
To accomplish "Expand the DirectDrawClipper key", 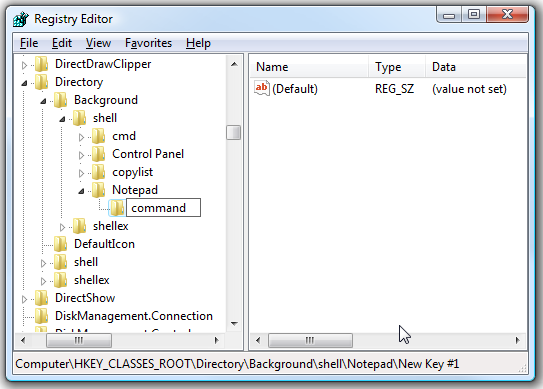I will pos(24,65).
